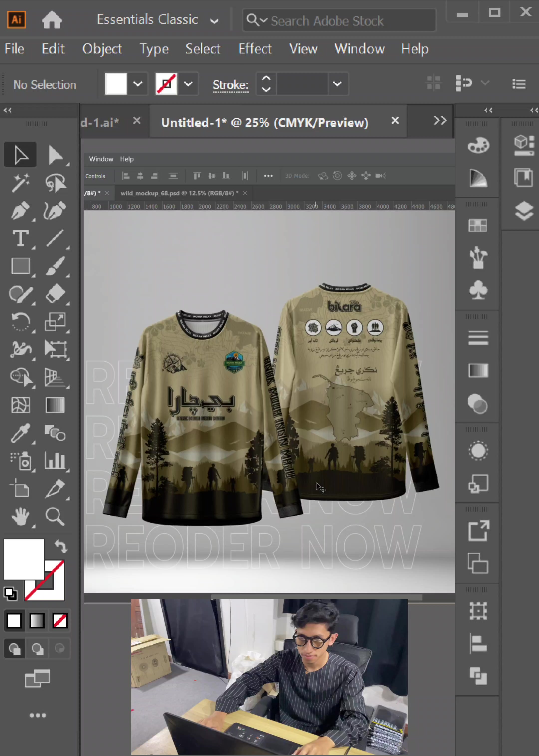Image resolution: width=539 pixels, height=756 pixels.
Task: Activate the Curvature tool
Action: tap(55, 210)
